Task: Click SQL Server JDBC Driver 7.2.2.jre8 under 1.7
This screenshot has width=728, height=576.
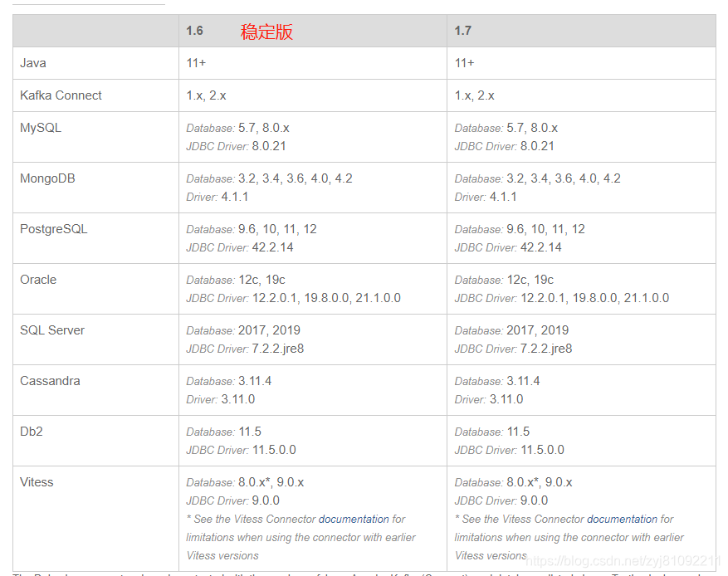Action: pyautogui.click(x=514, y=349)
